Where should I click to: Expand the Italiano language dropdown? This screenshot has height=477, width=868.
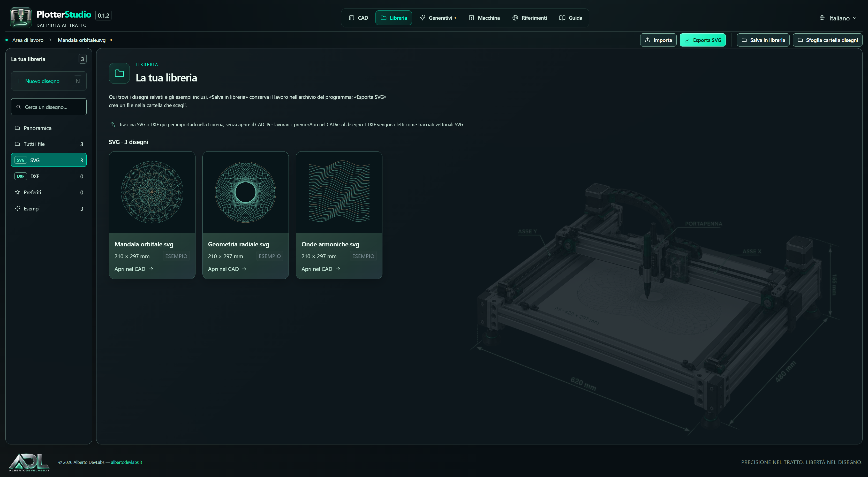click(838, 18)
